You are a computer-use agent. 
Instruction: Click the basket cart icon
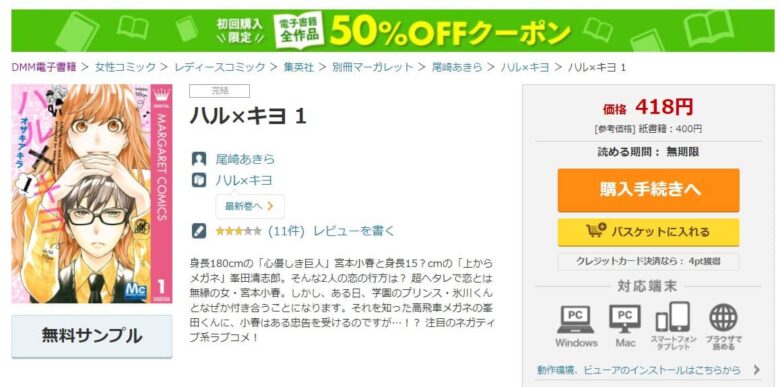click(x=596, y=231)
